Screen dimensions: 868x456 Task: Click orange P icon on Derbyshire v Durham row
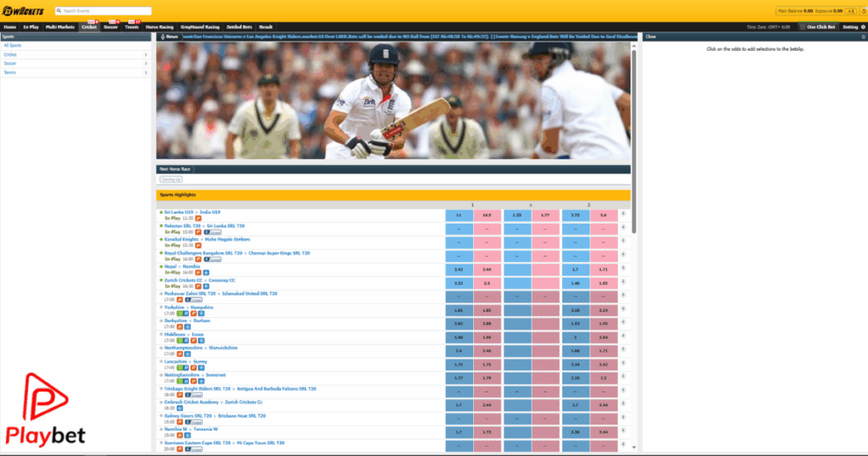(x=180, y=327)
